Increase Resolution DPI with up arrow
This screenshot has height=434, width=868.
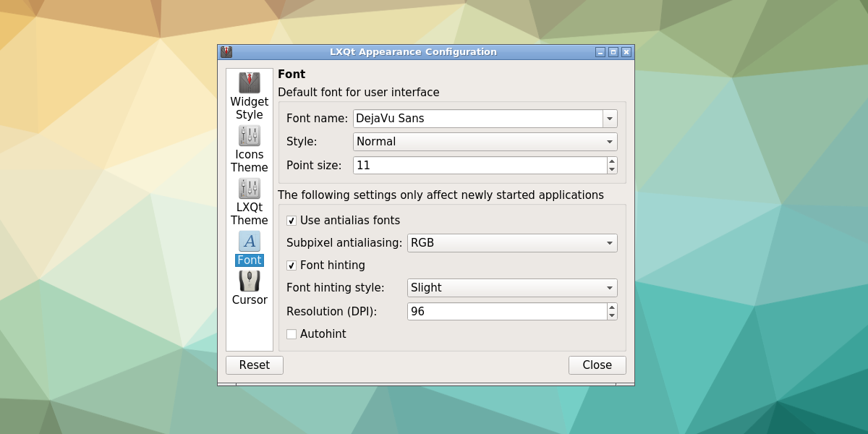pos(612,307)
